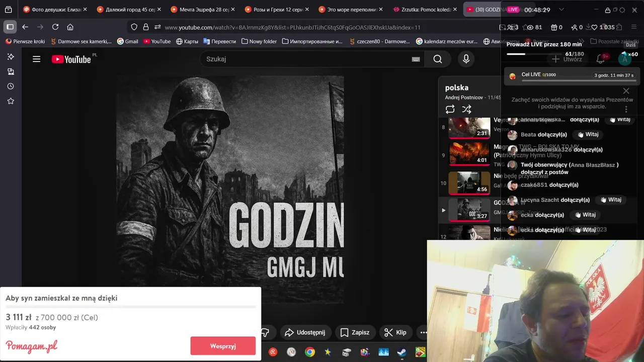
Task: Close the gift encouragement tip with X
Action: pyautogui.click(x=626, y=91)
